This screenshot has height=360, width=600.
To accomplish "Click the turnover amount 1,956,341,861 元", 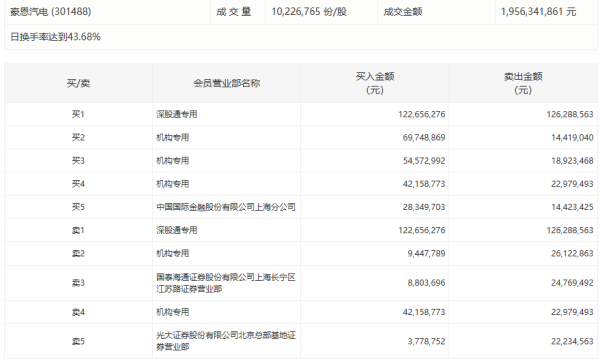I will point(538,12).
